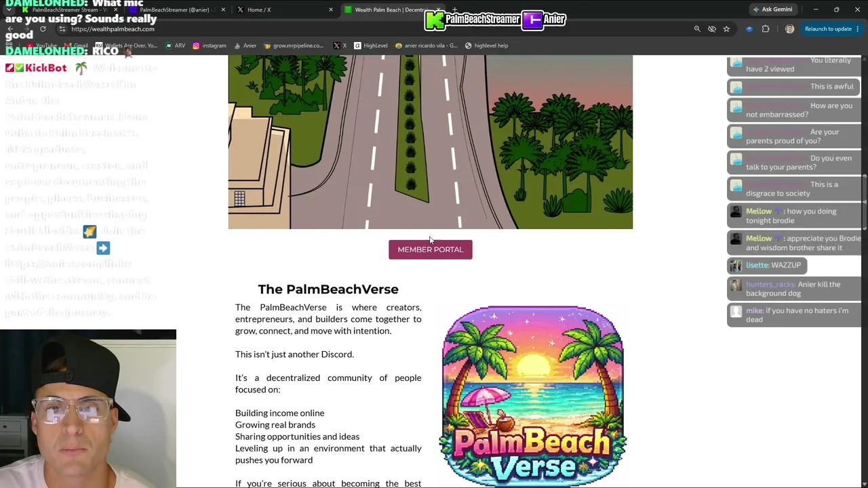Click the text "Sharing opportunities and ideas"
Image resolution: width=868 pixels, height=488 pixels.
pos(298,436)
